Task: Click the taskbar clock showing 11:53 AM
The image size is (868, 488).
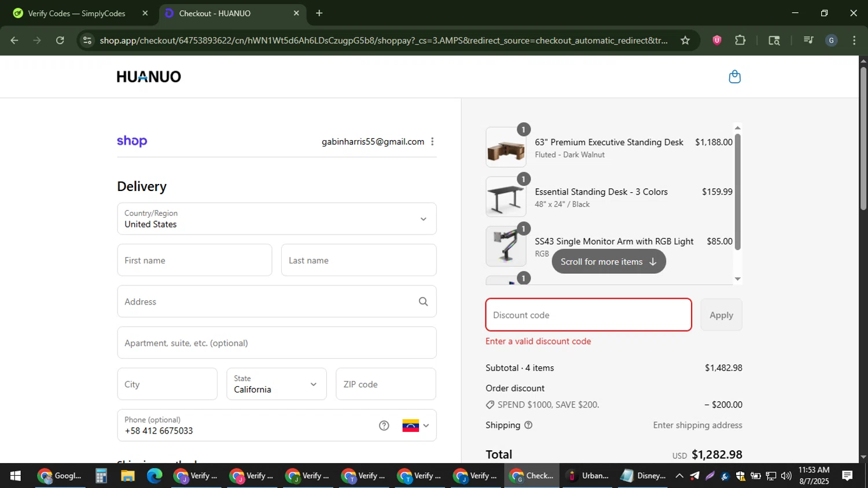Action: click(x=814, y=476)
